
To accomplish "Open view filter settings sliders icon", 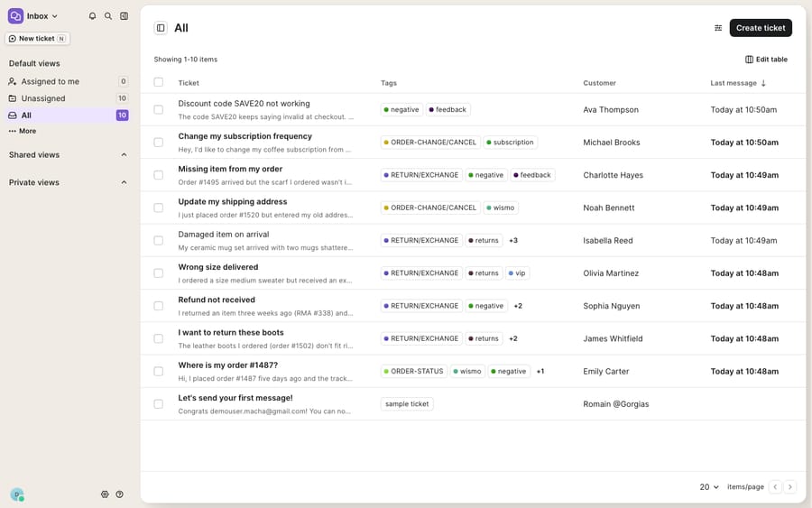I will 718,28.
